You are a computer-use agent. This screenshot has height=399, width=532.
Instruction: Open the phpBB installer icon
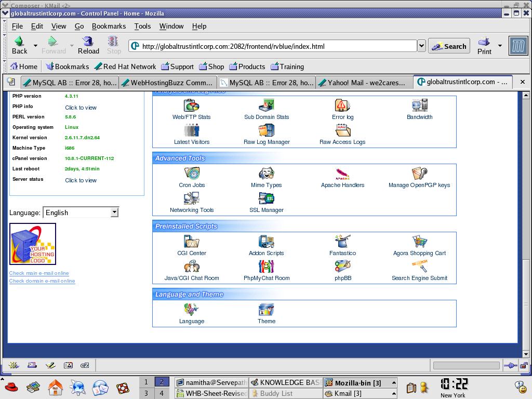tap(342, 267)
